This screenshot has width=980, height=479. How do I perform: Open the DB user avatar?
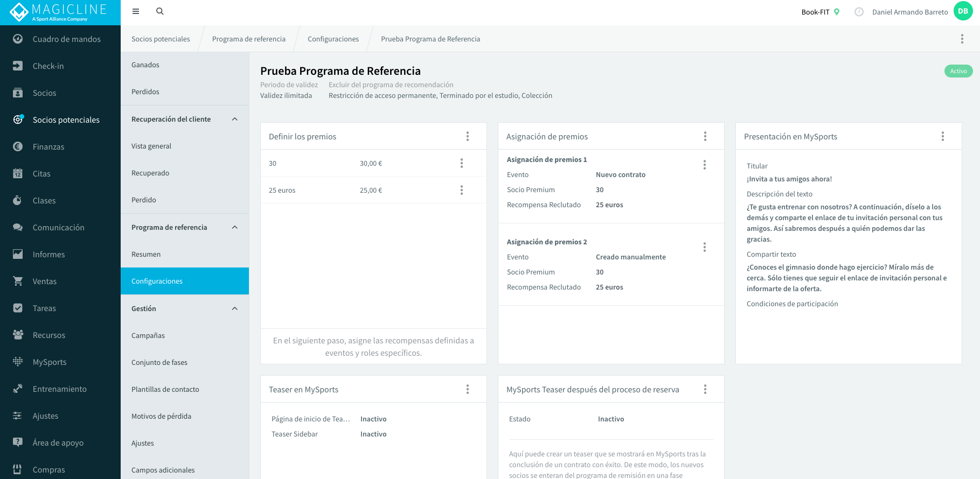(x=963, y=11)
